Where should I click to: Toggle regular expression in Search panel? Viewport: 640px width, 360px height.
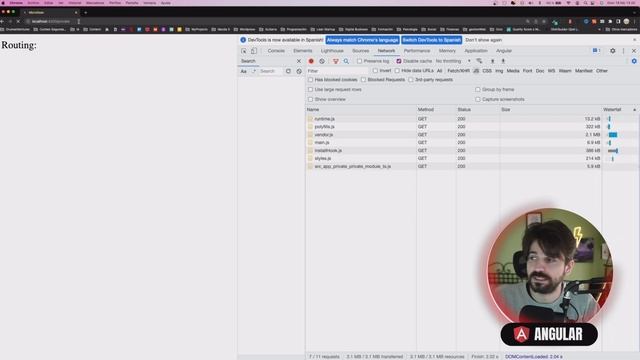253,71
